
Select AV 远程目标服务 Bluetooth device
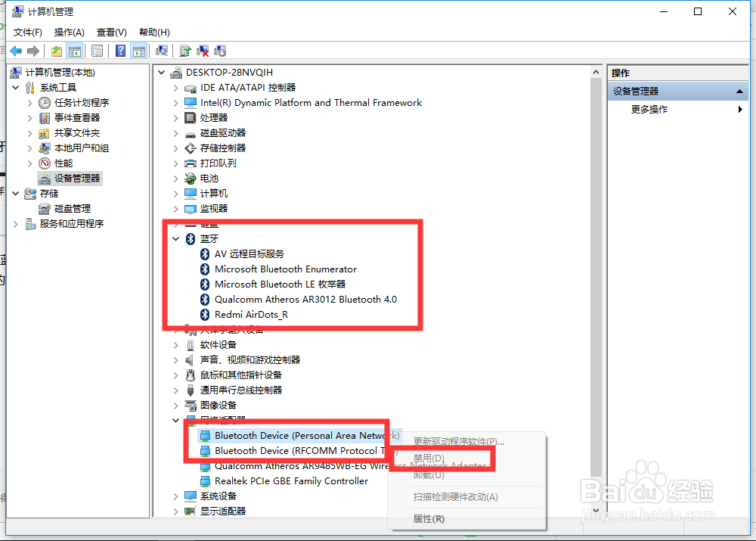click(x=249, y=253)
